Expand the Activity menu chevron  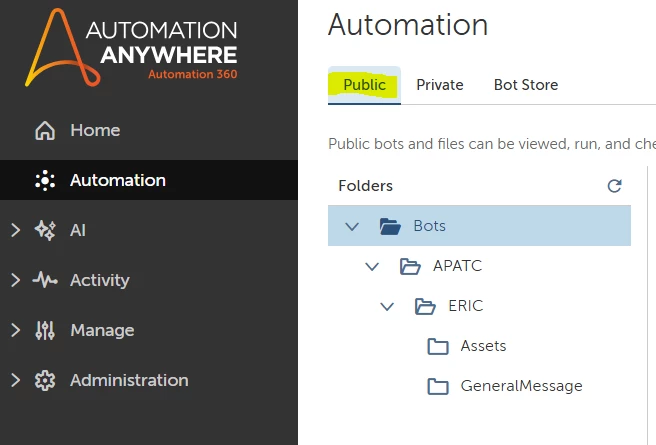pyautogui.click(x=15, y=280)
